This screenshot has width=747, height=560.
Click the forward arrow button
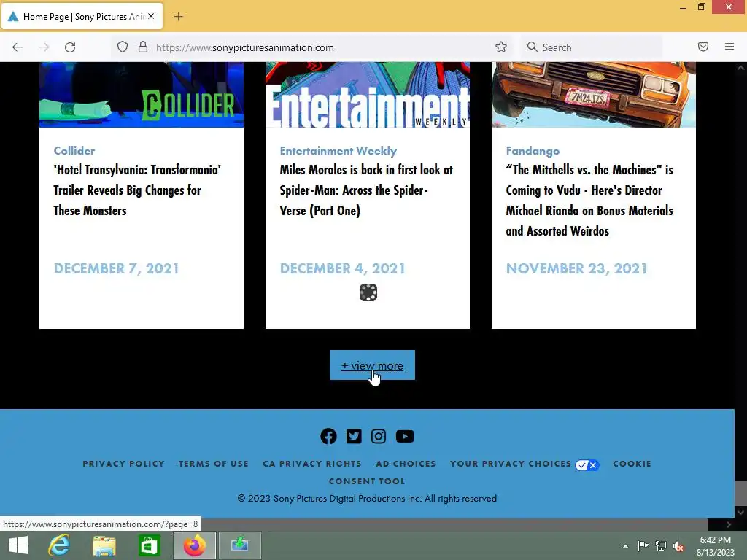44,47
